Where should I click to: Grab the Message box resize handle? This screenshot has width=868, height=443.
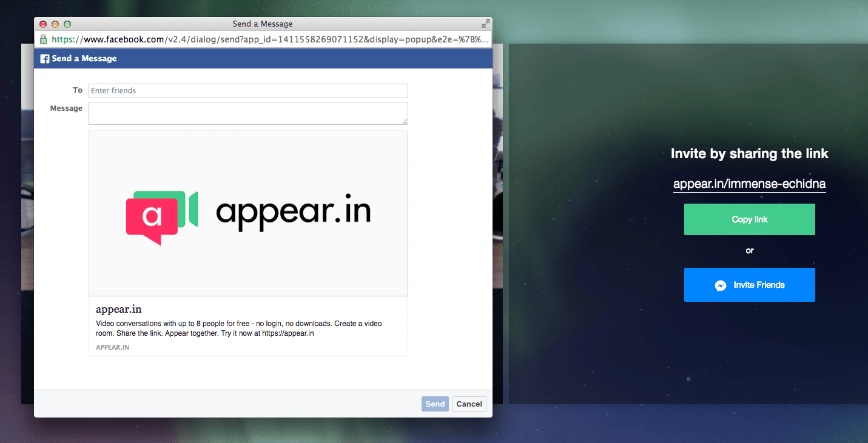pyautogui.click(x=405, y=121)
